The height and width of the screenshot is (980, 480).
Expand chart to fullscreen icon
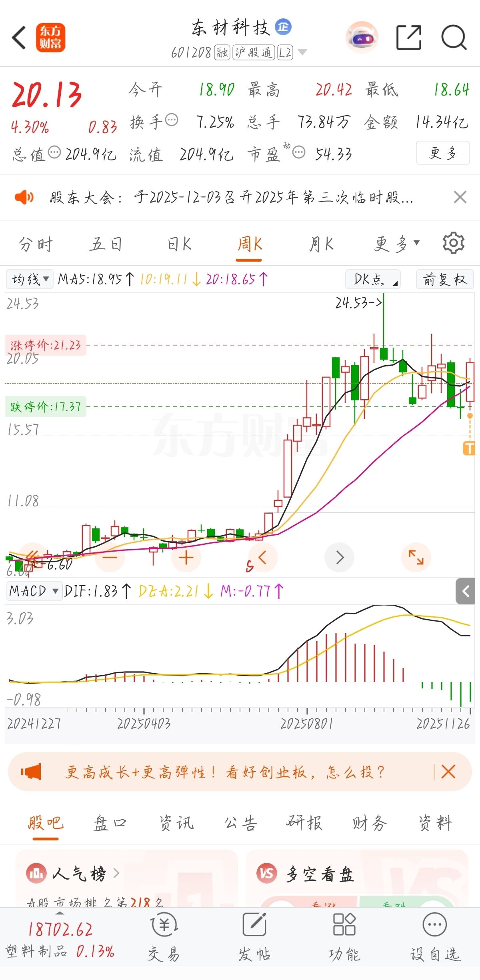[416, 557]
